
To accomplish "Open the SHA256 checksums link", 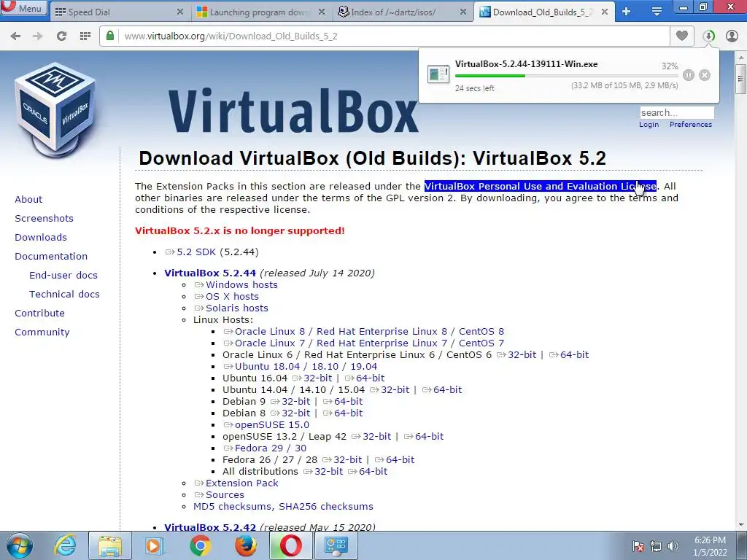I will [326, 507].
